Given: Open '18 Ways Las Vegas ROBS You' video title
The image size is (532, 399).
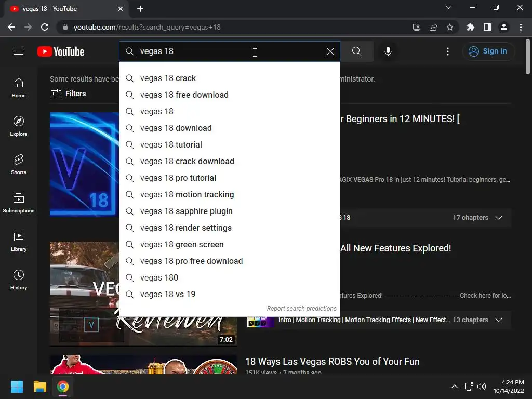Looking at the screenshot, I should [x=332, y=362].
